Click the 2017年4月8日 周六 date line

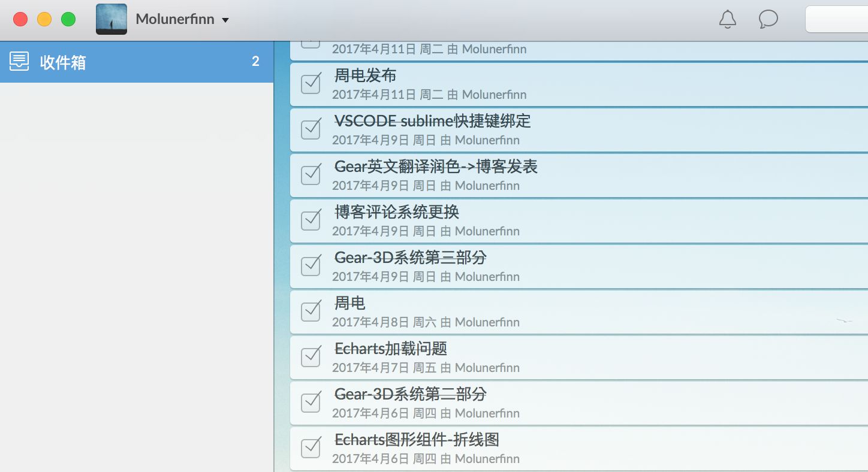(426, 322)
